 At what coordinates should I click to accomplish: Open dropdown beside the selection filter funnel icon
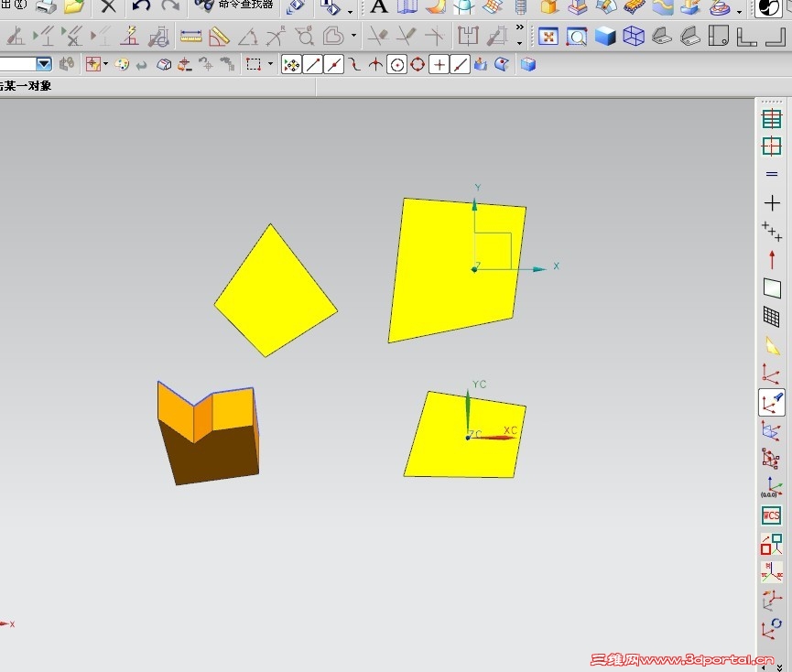pyautogui.click(x=105, y=64)
